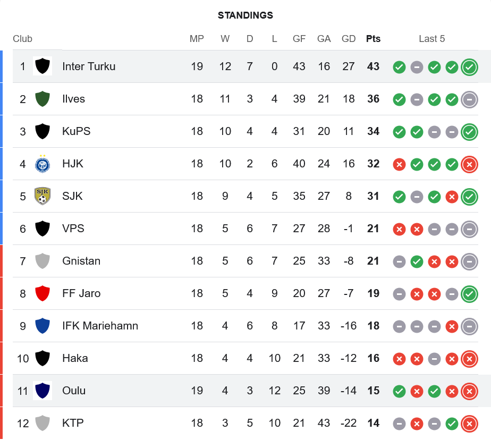Click the HJK club crest icon
This screenshot has width=491, height=448.
tap(43, 164)
